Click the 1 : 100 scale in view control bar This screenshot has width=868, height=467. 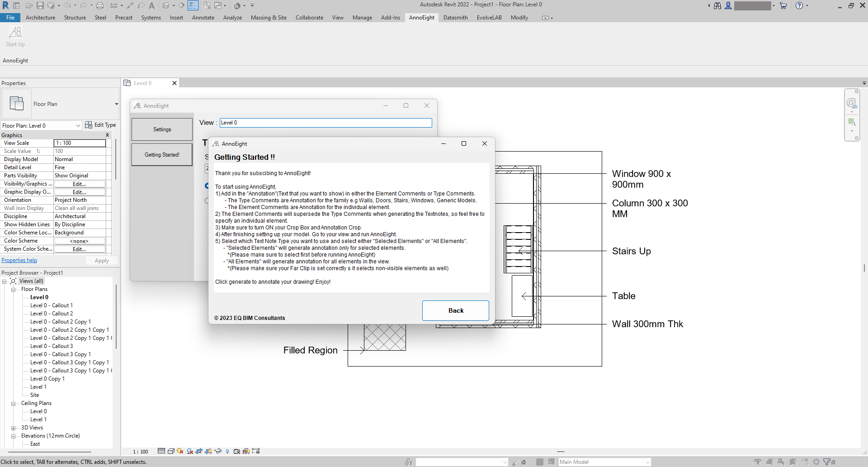point(141,452)
